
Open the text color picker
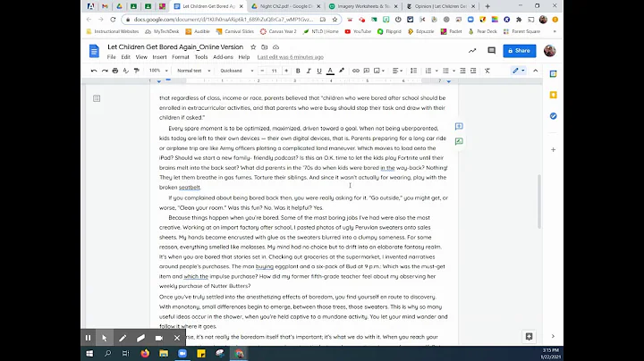click(x=330, y=71)
